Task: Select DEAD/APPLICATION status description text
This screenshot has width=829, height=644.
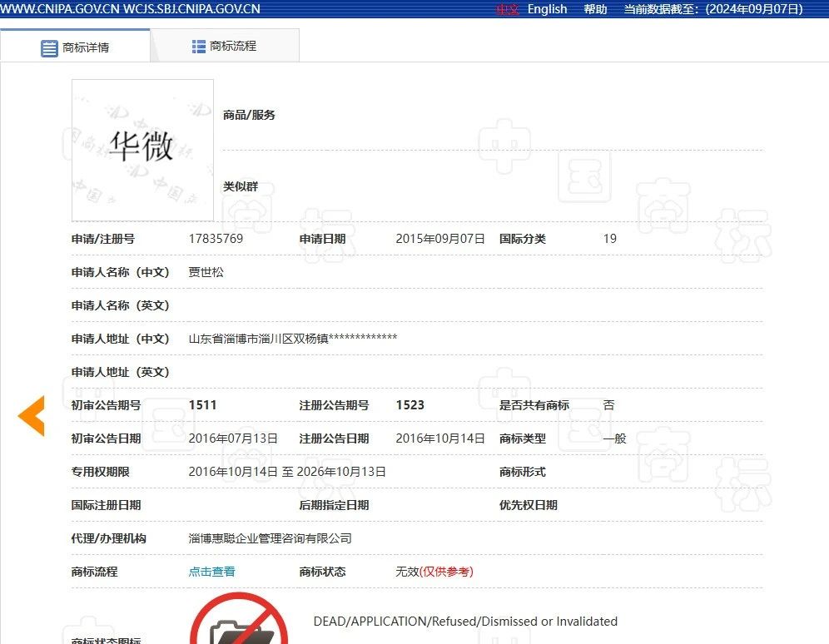Action: click(x=465, y=622)
